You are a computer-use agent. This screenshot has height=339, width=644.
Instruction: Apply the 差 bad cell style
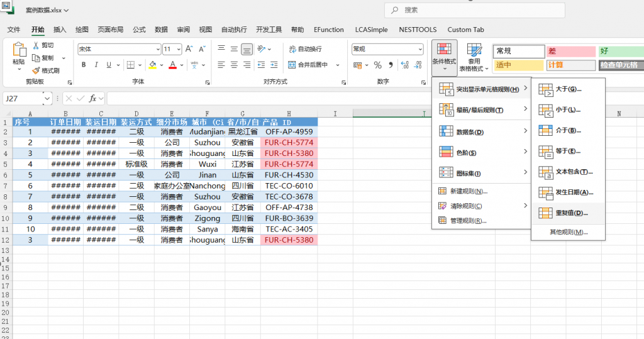571,51
